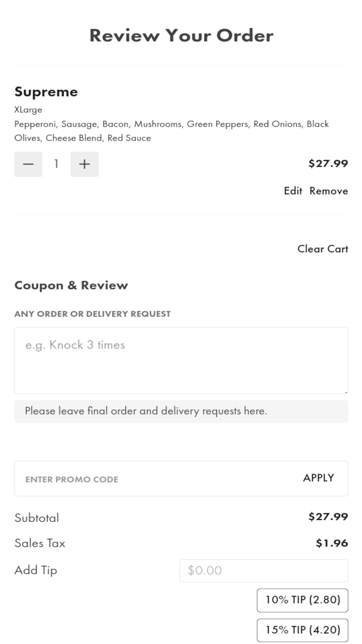Select the 10% TIP (2.80) option

(x=302, y=600)
